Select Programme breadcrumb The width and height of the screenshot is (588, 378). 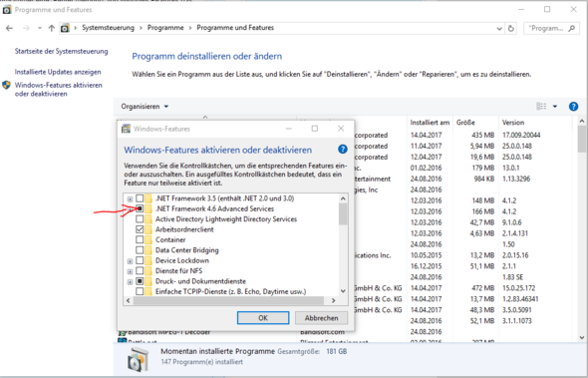click(165, 28)
